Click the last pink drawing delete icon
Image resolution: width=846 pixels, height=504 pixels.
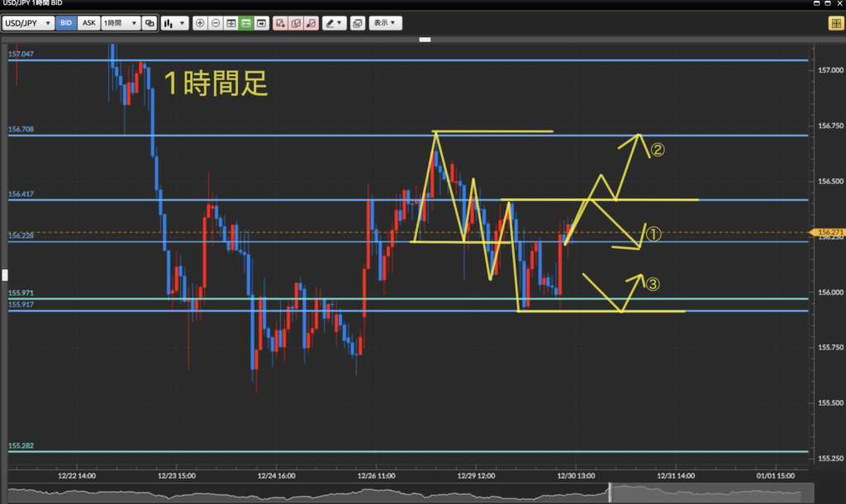pyautogui.click(x=311, y=23)
